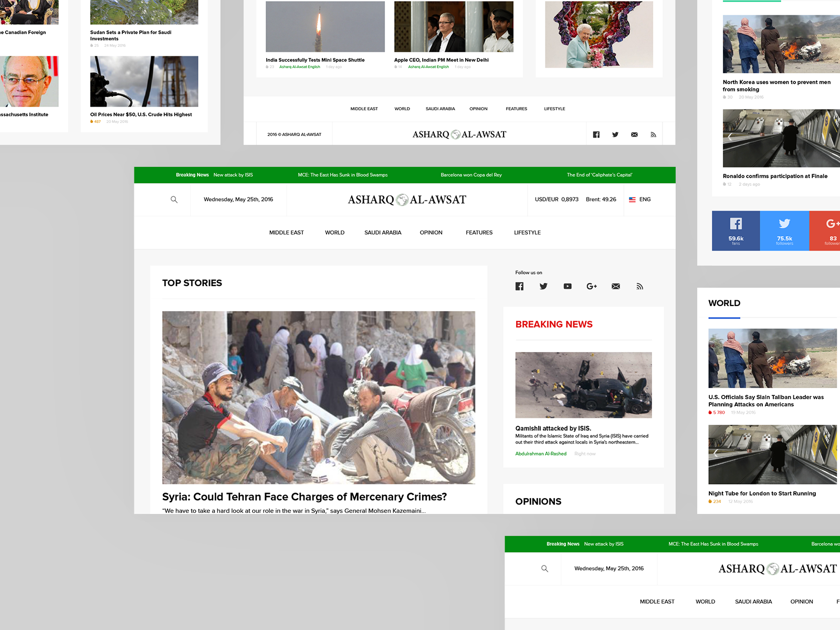Open the Qamishli attack car photo

tap(583, 385)
